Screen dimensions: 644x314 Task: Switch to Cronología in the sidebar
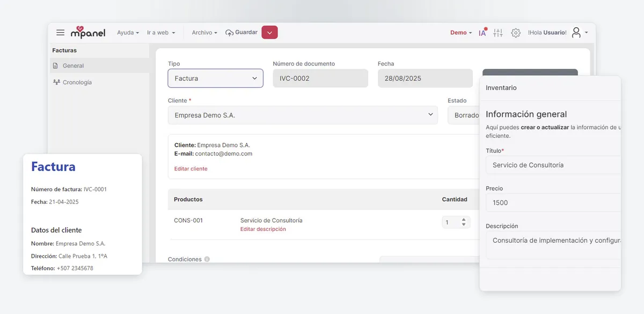[77, 83]
